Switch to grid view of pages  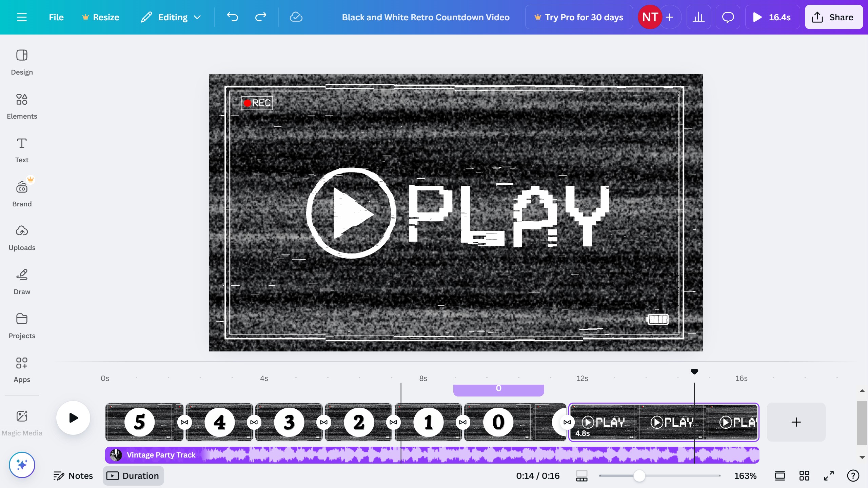click(804, 476)
